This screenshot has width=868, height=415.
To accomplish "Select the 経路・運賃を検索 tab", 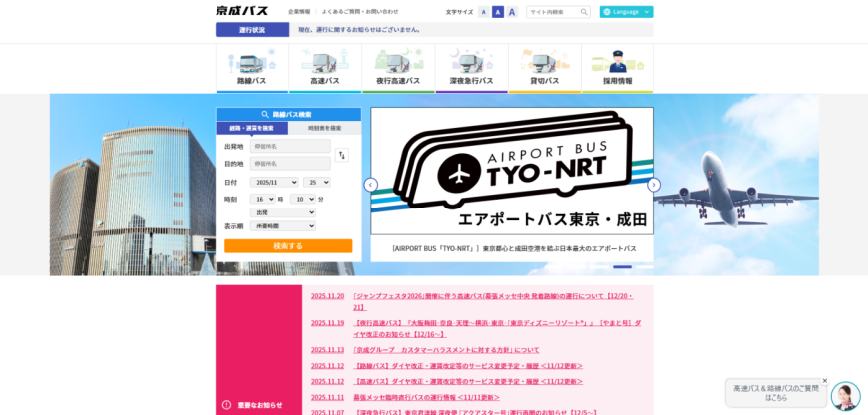I will click(251, 128).
